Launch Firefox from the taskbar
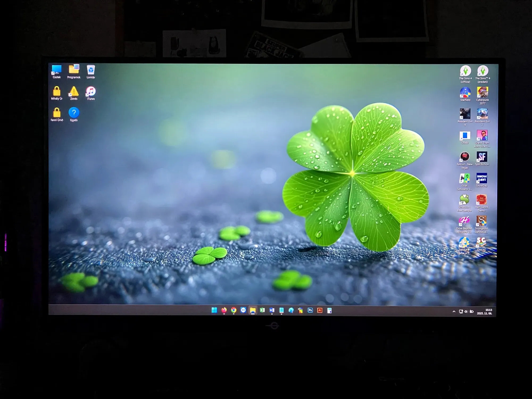 click(x=224, y=310)
